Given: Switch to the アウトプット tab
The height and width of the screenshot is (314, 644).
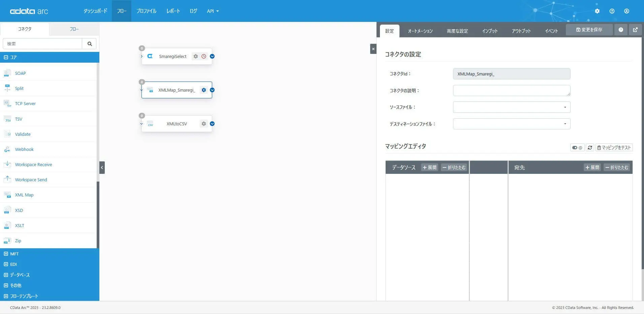Looking at the screenshot, I should [x=521, y=31].
